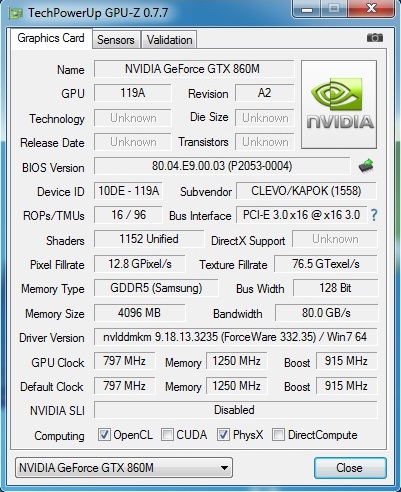Image resolution: width=401 pixels, height=492 pixels.
Task: Click the NVIDIA SLI Disabled field
Action: tap(235, 410)
